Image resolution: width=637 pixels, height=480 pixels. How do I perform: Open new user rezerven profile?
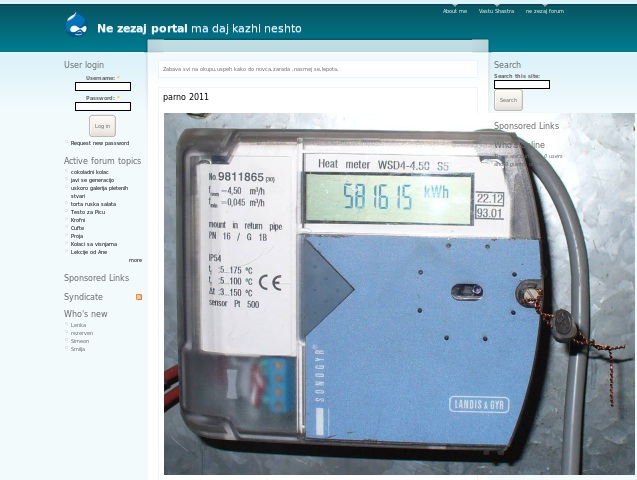pyautogui.click(x=82, y=333)
